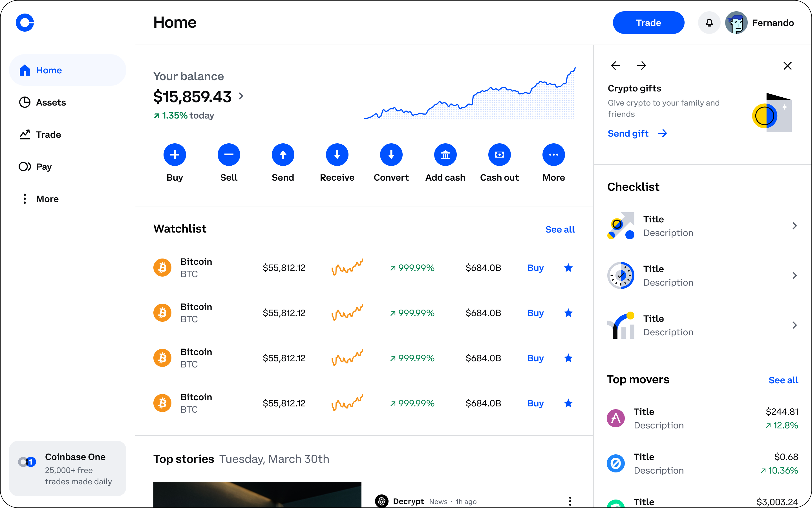The image size is (812, 508).
Task: Click the Cash out icon
Action: 500,155
